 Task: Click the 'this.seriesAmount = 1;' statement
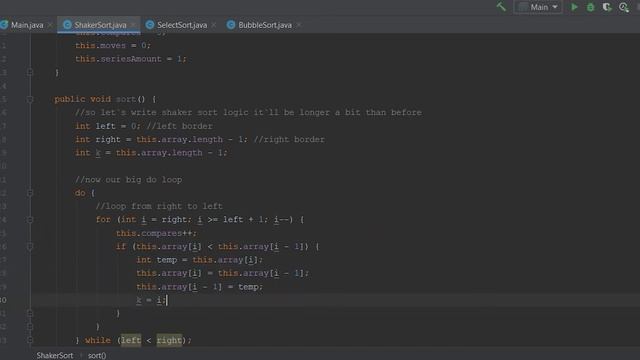tap(131, 59)
